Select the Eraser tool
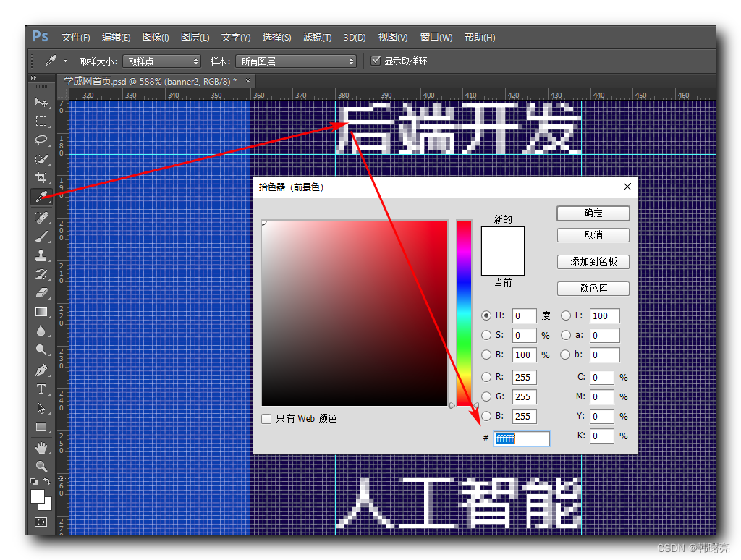The height and width of the screenshot is (560, 741). (41, 293)
